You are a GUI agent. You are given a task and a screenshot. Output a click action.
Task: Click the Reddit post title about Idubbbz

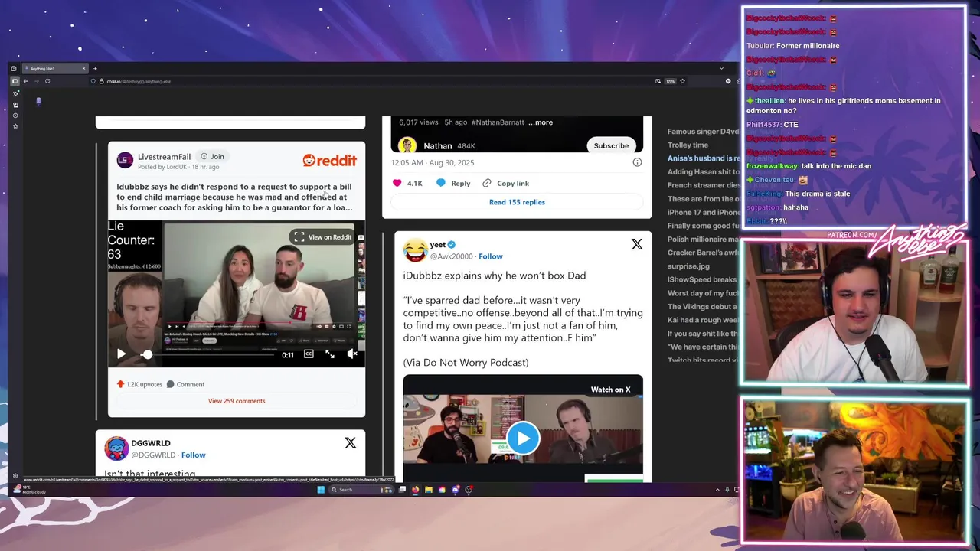(x=234, y=197)
